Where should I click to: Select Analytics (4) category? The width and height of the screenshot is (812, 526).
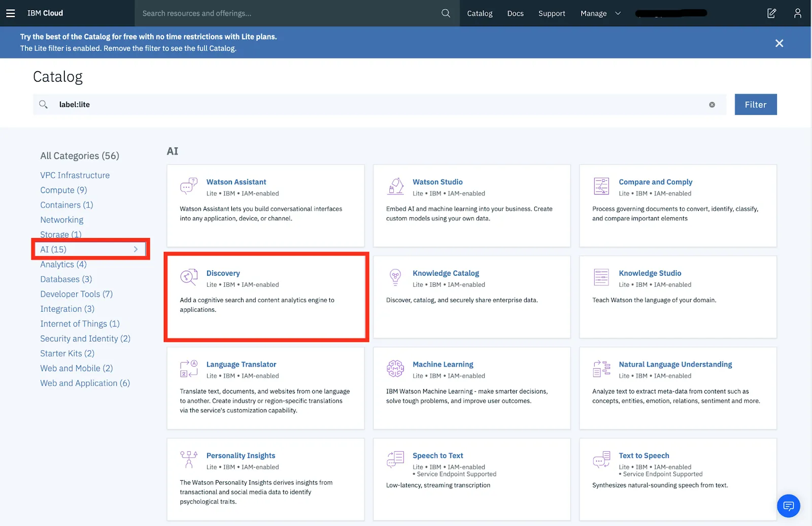tap(63, 265)
